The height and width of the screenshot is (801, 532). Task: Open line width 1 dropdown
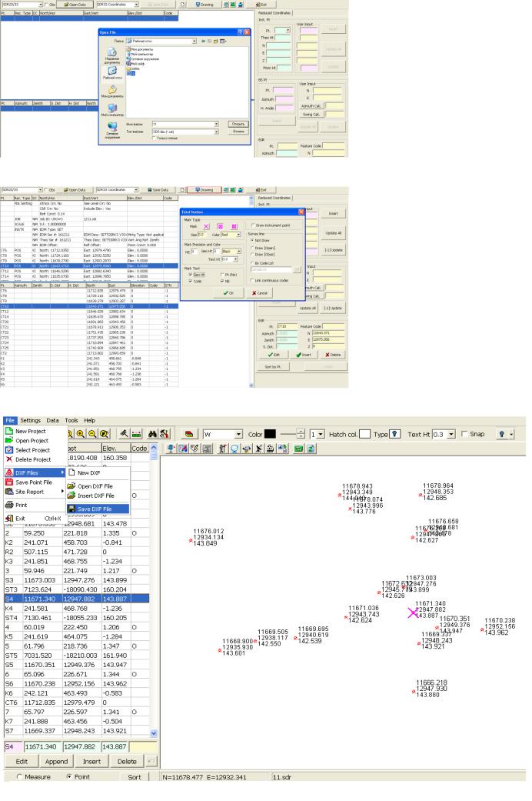(x=321, y=434)
